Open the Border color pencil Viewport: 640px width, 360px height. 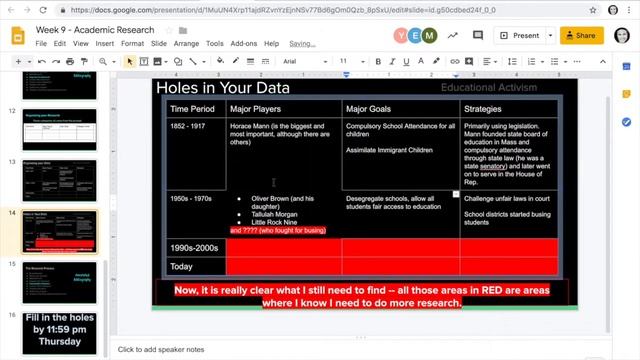coord(236,61)
